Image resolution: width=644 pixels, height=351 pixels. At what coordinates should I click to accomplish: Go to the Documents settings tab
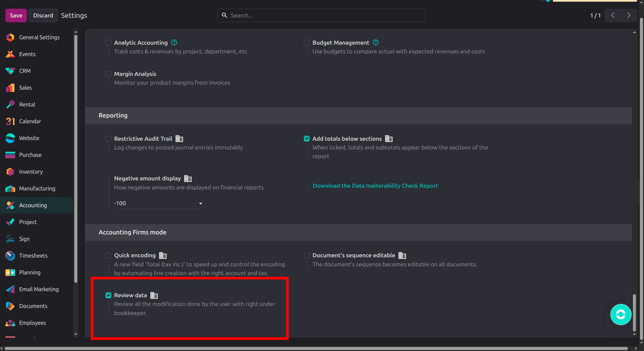click(37, 306)
